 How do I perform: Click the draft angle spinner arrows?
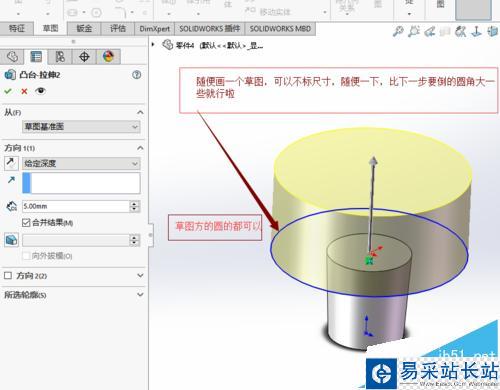click(x=134, y=240)
